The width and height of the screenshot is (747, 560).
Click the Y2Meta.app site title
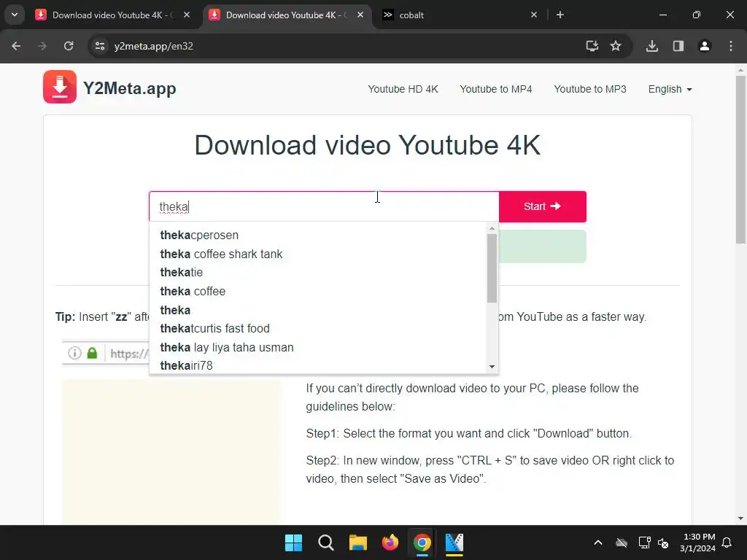point(130,88)
